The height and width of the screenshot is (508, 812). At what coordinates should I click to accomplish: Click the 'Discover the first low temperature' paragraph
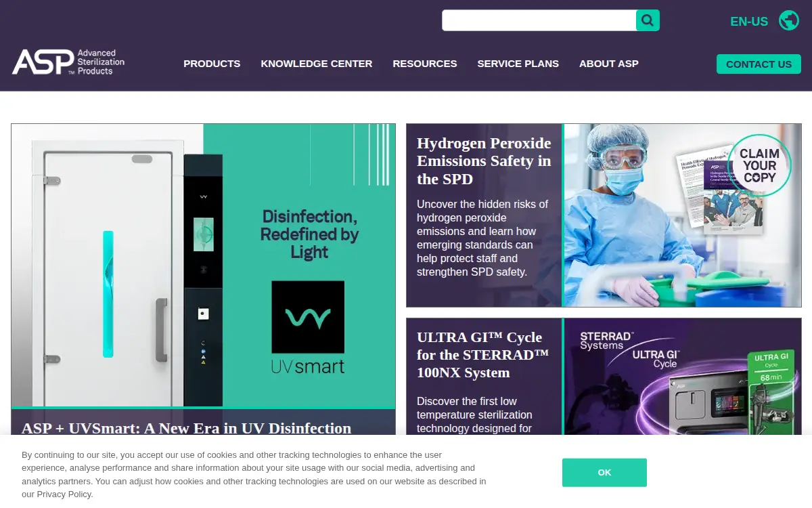tap(475, 415)
